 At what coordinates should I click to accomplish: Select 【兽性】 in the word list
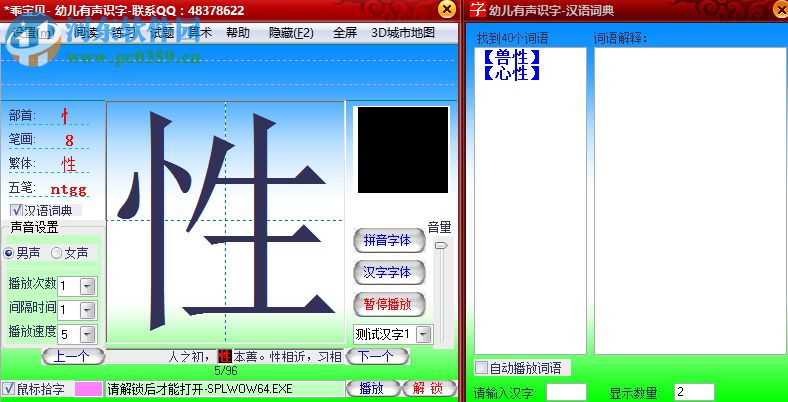tap(511, 57)
